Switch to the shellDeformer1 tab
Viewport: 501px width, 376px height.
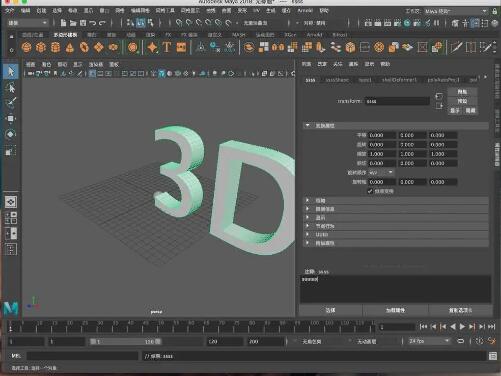(399, 80)
